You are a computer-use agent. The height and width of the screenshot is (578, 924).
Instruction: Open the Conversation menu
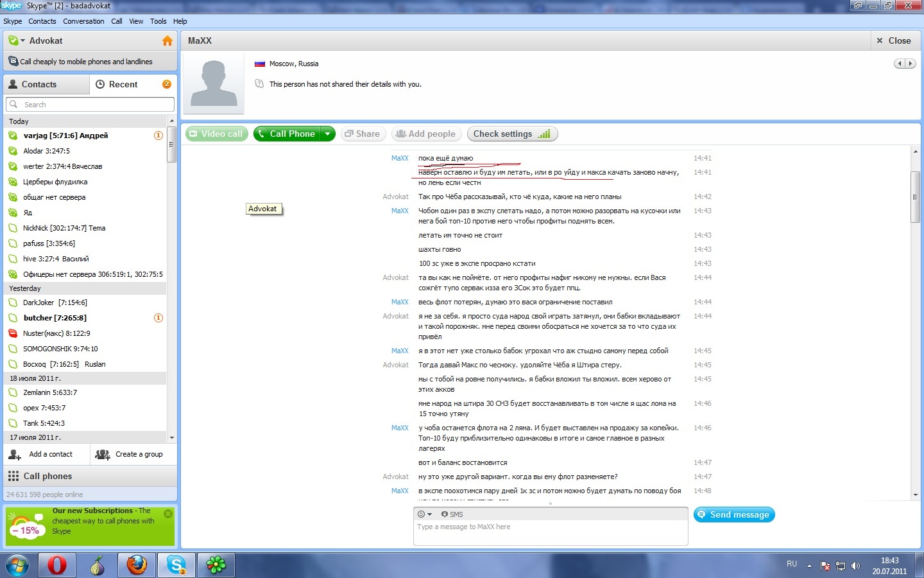(83, 21)
